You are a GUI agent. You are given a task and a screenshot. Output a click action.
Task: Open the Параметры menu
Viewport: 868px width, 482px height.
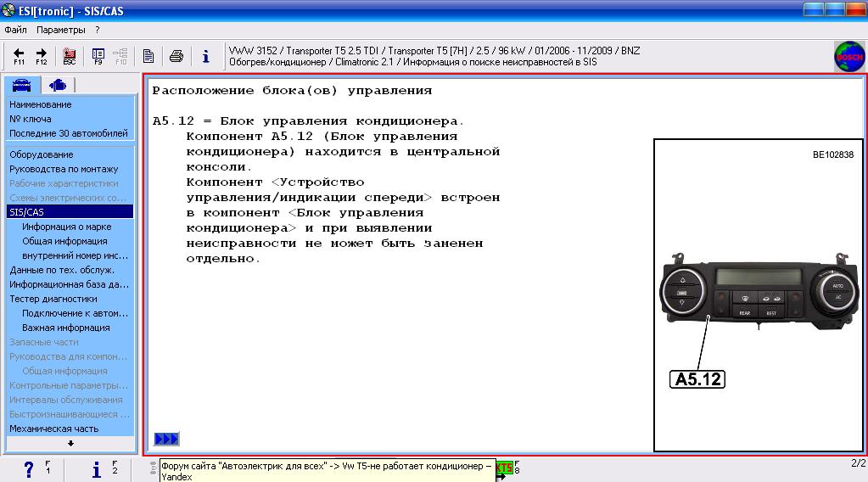61,30
